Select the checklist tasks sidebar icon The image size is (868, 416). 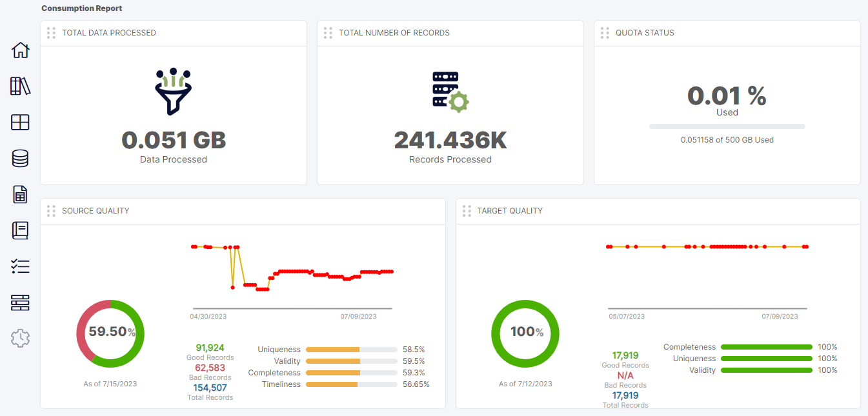coord(21,266)
